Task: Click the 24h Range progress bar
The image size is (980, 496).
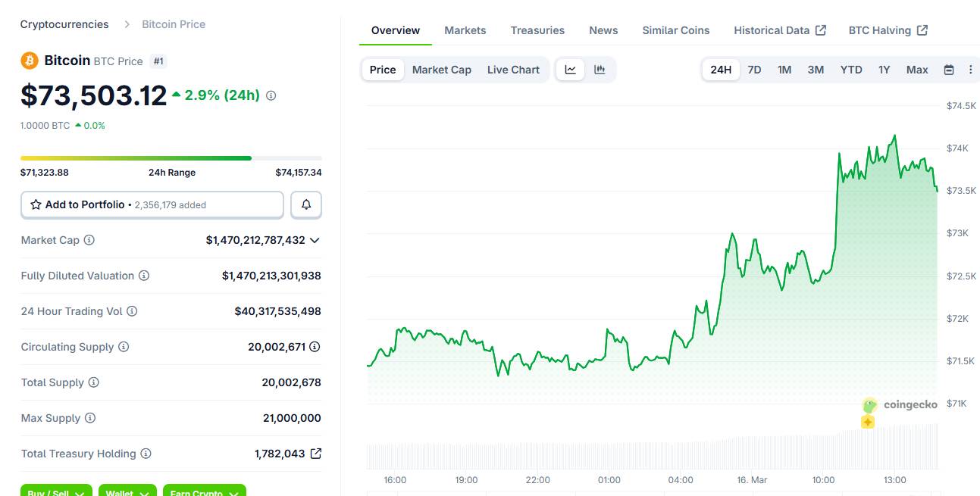Action: tap(171, 158)
